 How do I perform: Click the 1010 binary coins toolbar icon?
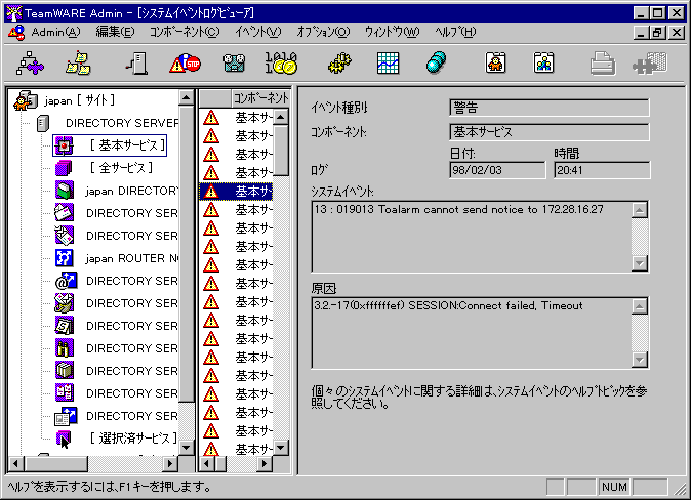281,63
